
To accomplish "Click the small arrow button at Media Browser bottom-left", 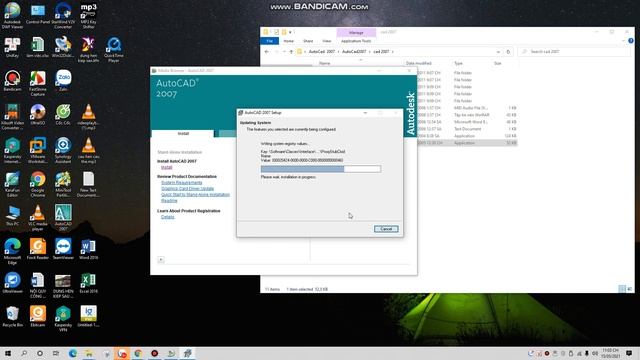I will click(x=161, y=260).
